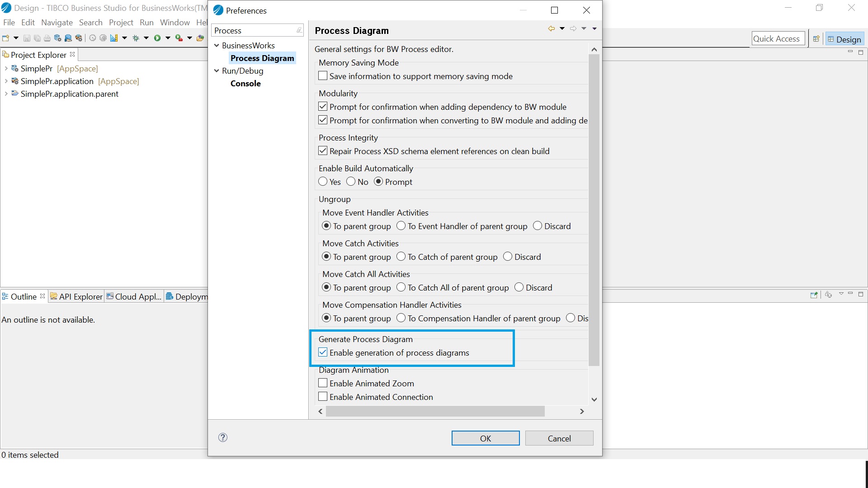Select Prompt for Enable Build Automatically
This screenshot has height=488, width=868.
378,182
